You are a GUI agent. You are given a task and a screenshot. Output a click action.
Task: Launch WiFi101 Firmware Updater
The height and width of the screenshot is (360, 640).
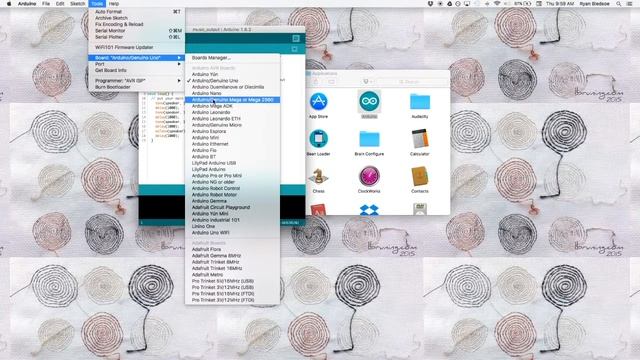pos(137,47)
